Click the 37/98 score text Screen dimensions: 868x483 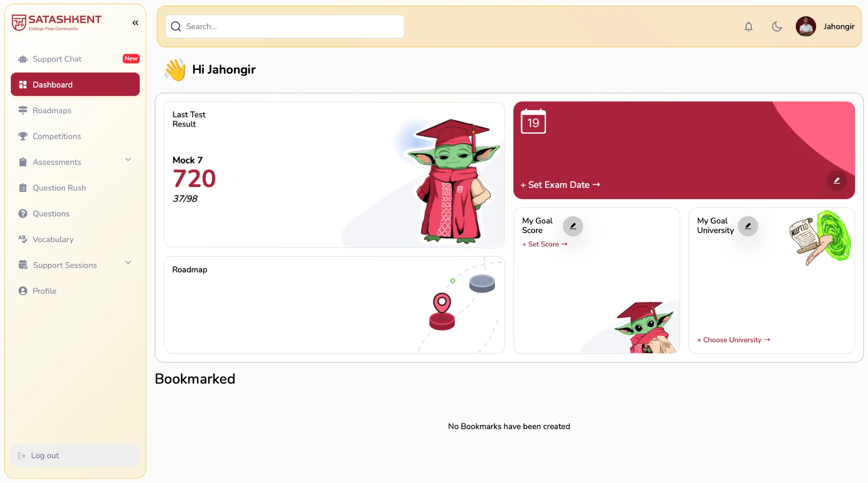[185, 199]
